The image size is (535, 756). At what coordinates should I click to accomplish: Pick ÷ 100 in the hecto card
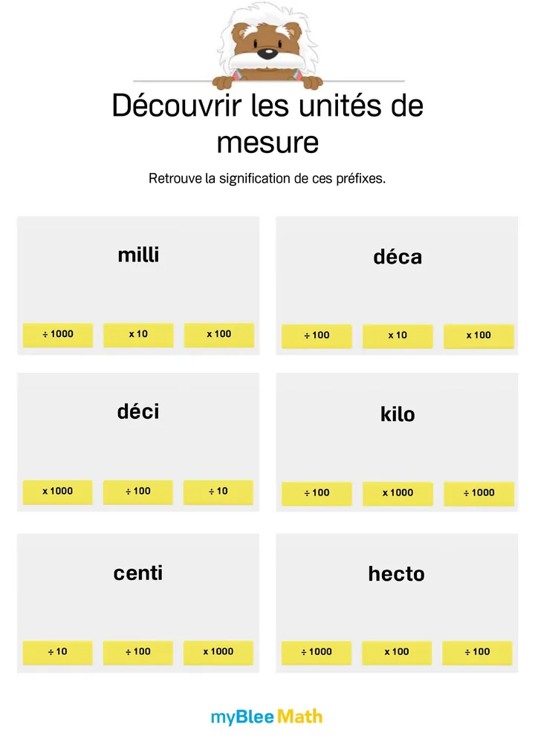point(477,653)
